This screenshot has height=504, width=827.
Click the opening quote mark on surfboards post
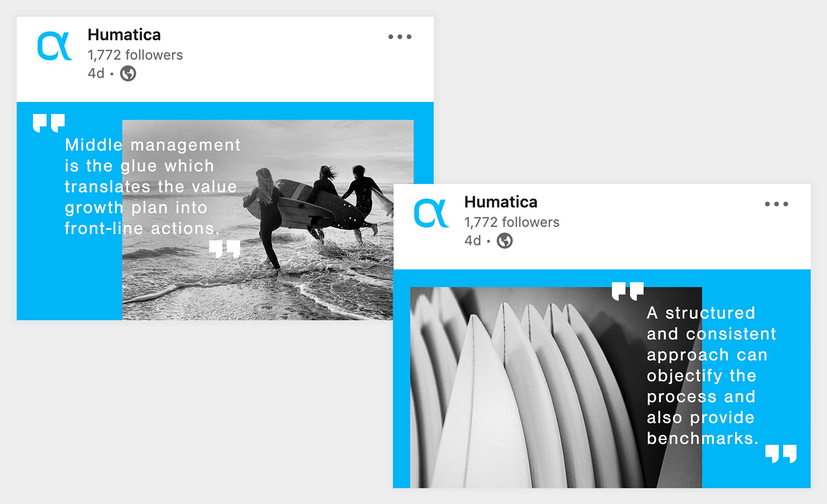click(628, 291)
